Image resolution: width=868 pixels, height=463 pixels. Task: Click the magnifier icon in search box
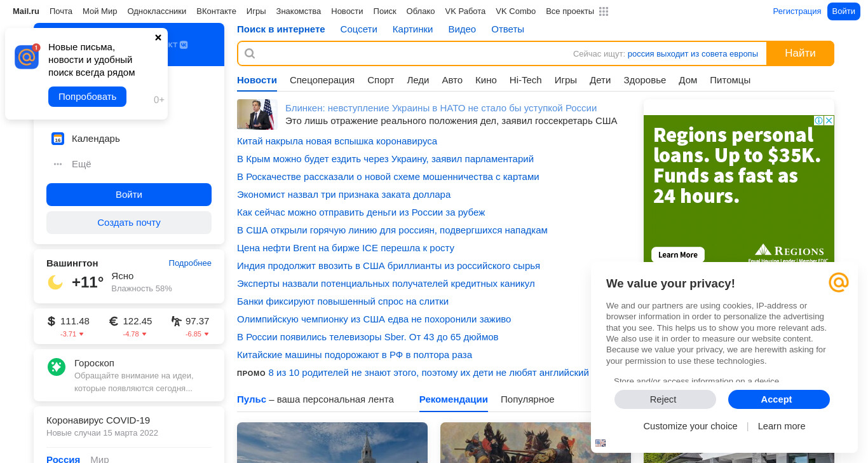250,53
